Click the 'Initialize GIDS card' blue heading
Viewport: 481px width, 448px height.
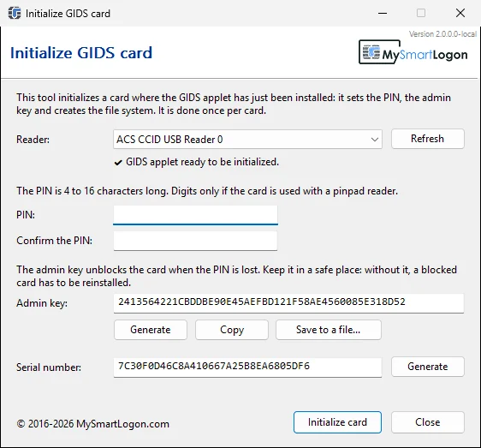81,53
